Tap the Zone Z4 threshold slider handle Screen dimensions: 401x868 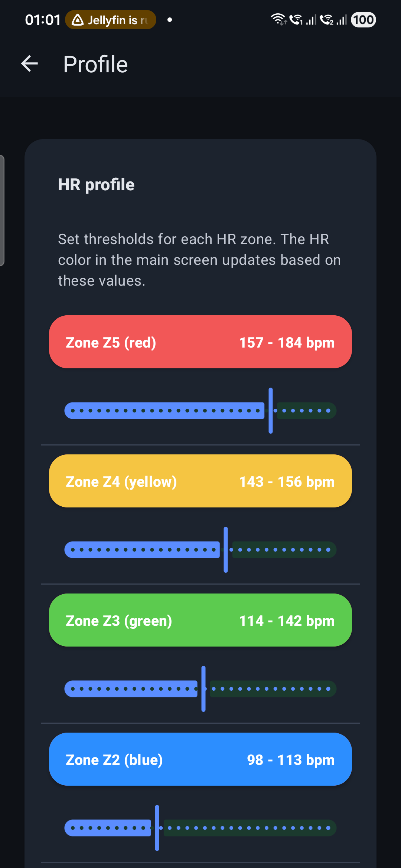[225, 549]
